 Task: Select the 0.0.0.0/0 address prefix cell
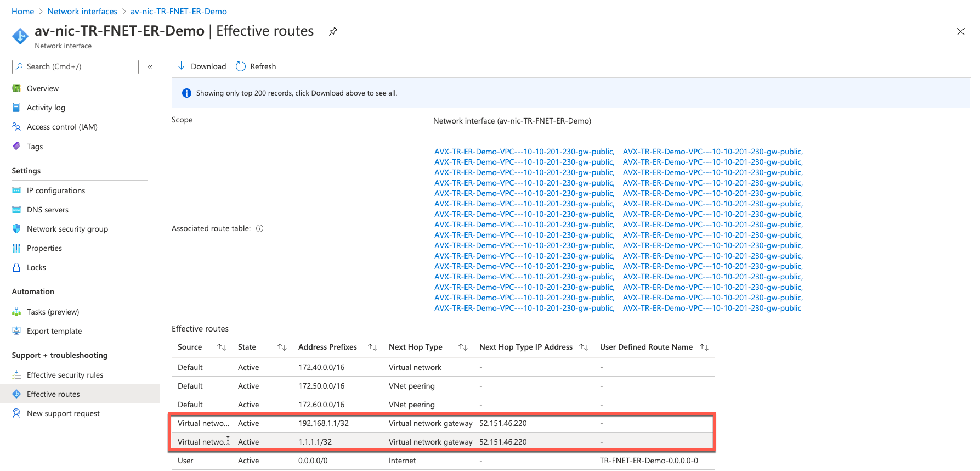[x=313, y=461]
